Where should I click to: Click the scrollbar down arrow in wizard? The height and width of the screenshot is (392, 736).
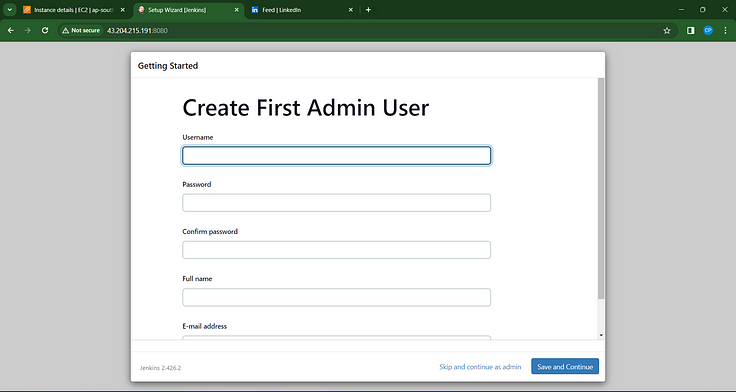(601, 335)
